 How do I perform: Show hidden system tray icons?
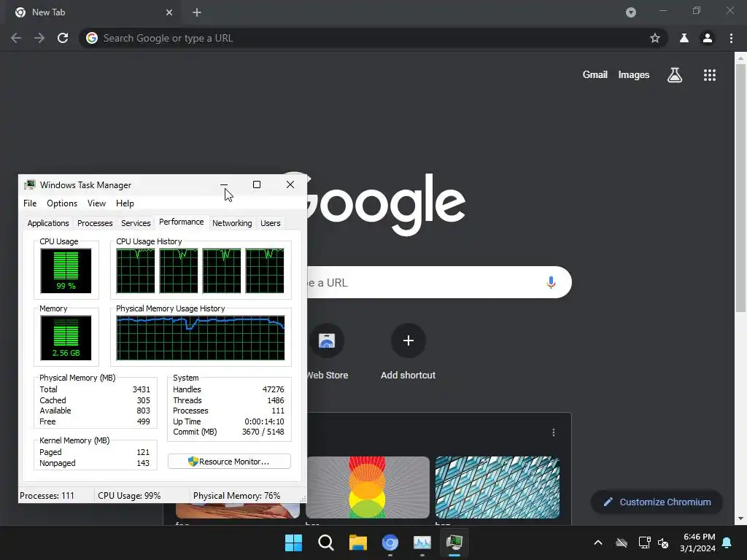tap(598, 542)
